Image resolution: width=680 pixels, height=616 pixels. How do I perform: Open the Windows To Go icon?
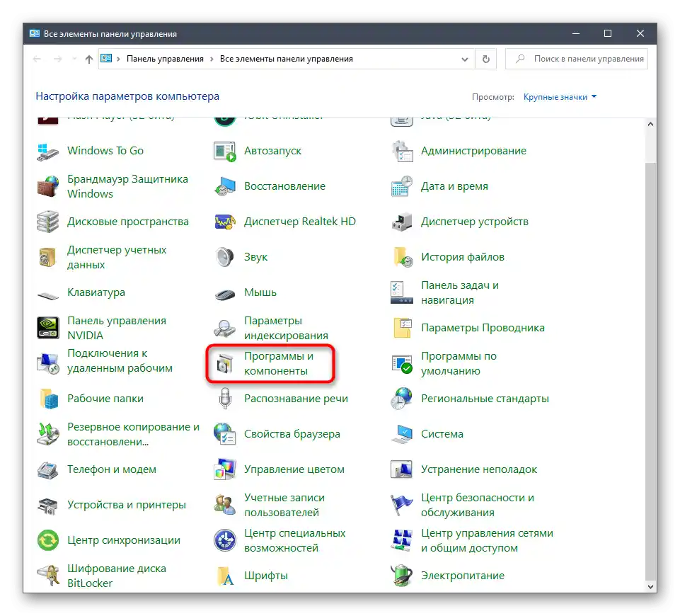(47, 151)
